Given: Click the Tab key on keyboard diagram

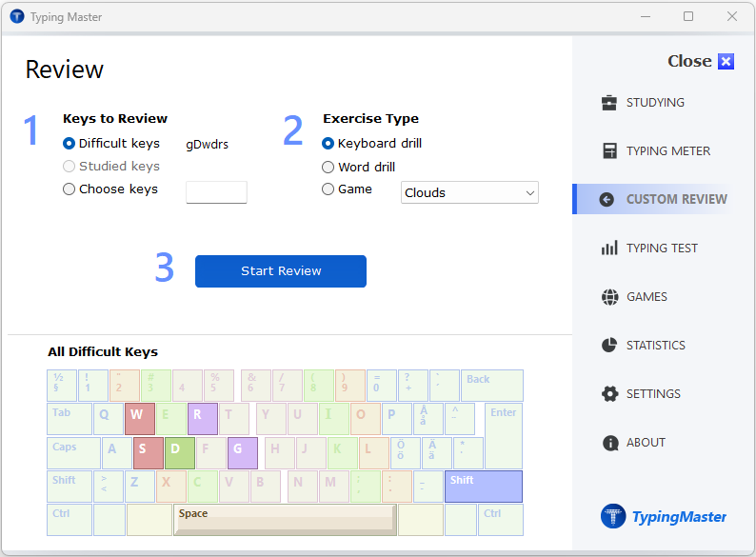Looking at the screenshot, I should (70, 419).
